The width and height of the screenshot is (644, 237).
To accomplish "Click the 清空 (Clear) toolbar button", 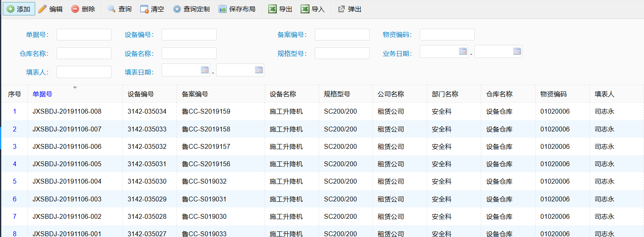I will click(152, 9).
